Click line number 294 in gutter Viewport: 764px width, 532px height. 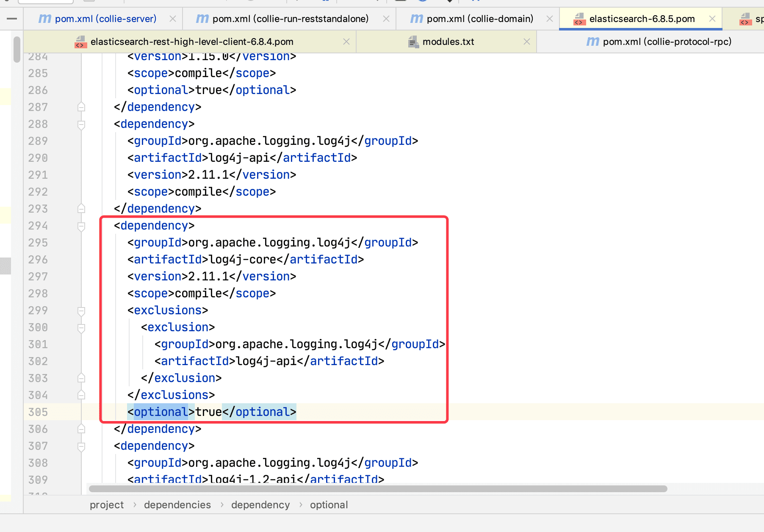click(x=38, y=226)
